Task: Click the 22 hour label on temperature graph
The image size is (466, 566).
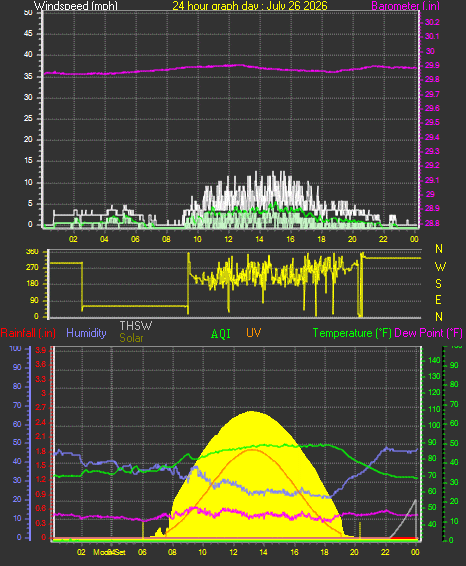Action: [385, 552]
